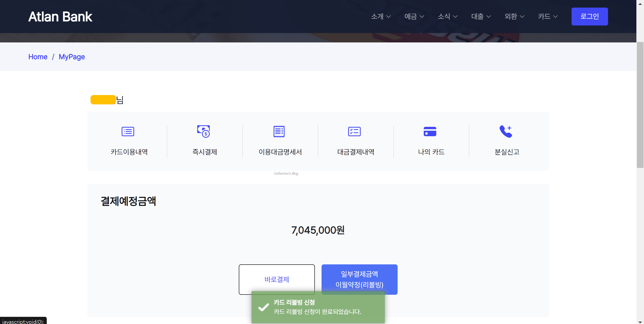Click the payment history checklist icon
Viewport: 644px width, 324px height.
354,131
